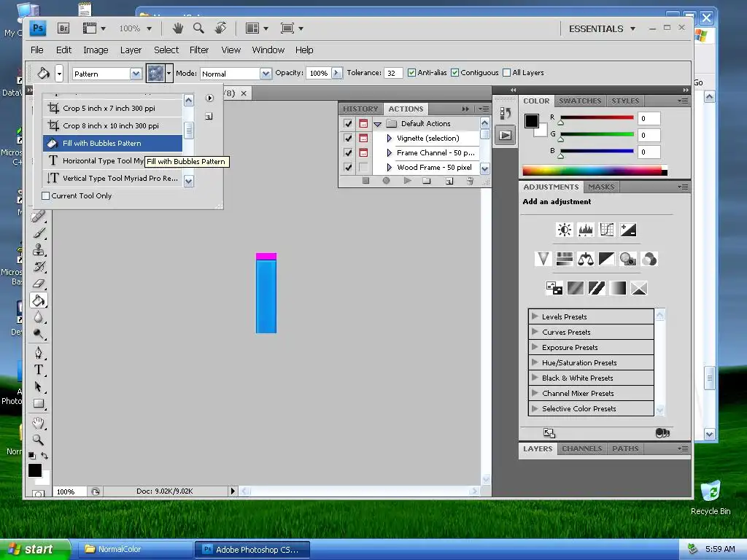Open the Image menu
This screenshot has width=747, height=560.
[x=96, y=50]
